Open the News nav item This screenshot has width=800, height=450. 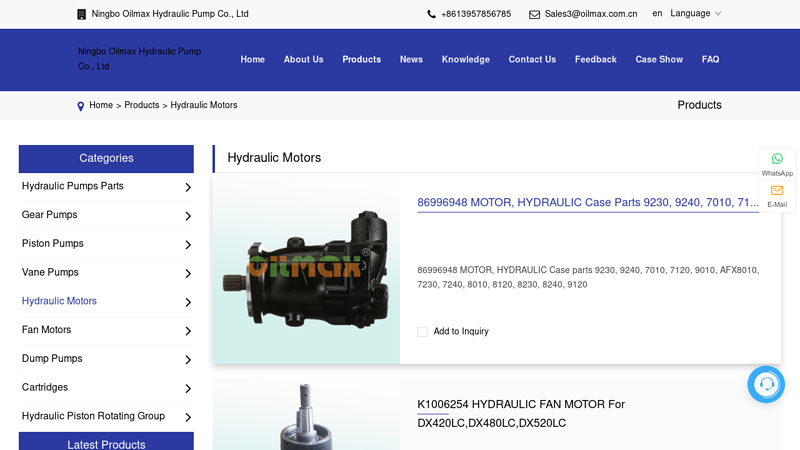[411, 60]
